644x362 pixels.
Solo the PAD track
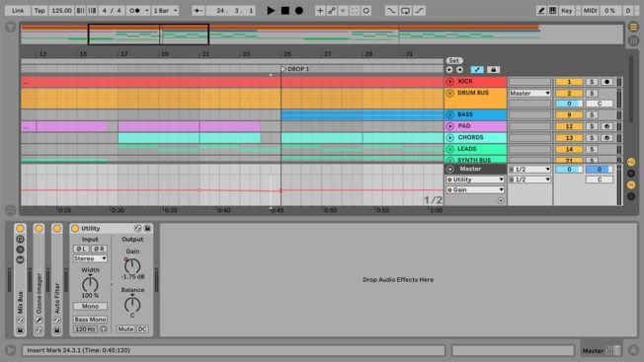592,126
